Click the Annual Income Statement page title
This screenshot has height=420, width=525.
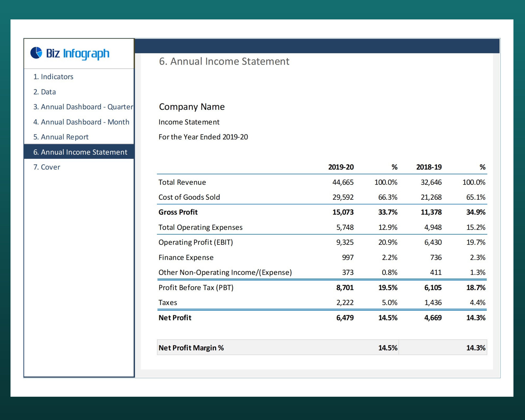pos(224,61)
